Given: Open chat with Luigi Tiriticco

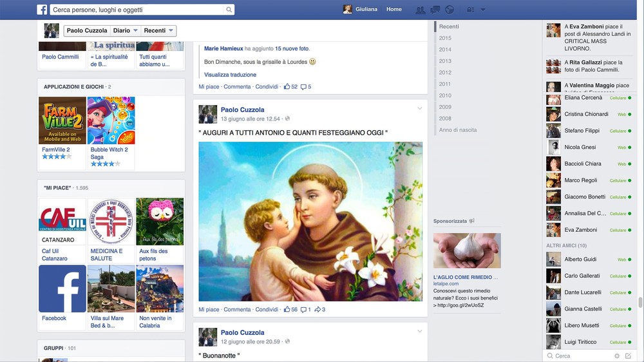Looking at the screenshot, I should [589, 342].
